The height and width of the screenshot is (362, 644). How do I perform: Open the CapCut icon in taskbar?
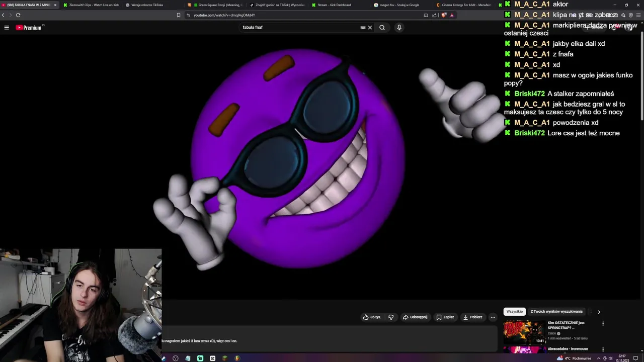tap(212, 358)
